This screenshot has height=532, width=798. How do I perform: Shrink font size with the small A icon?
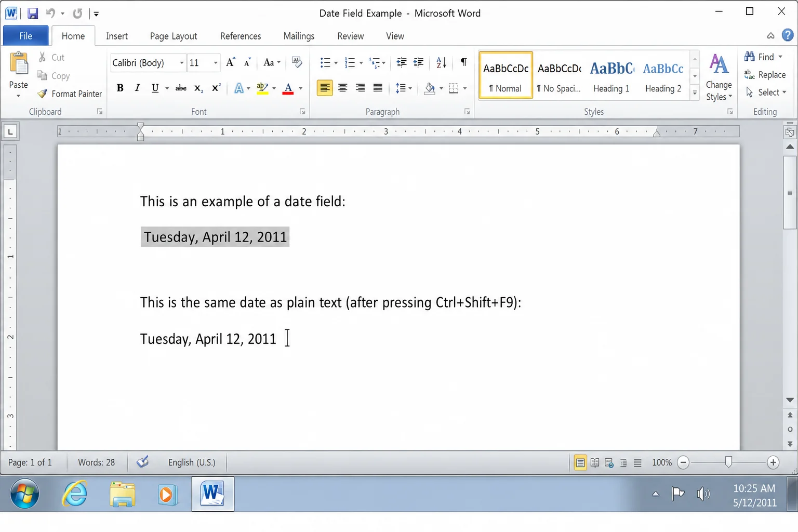pos(247,63)
